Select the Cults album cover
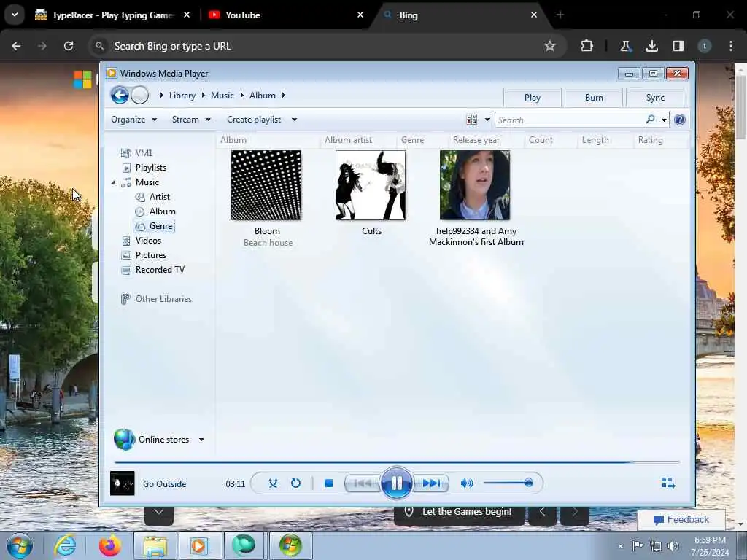The height and width of the screenshot is (560, 747). [371, 185]
